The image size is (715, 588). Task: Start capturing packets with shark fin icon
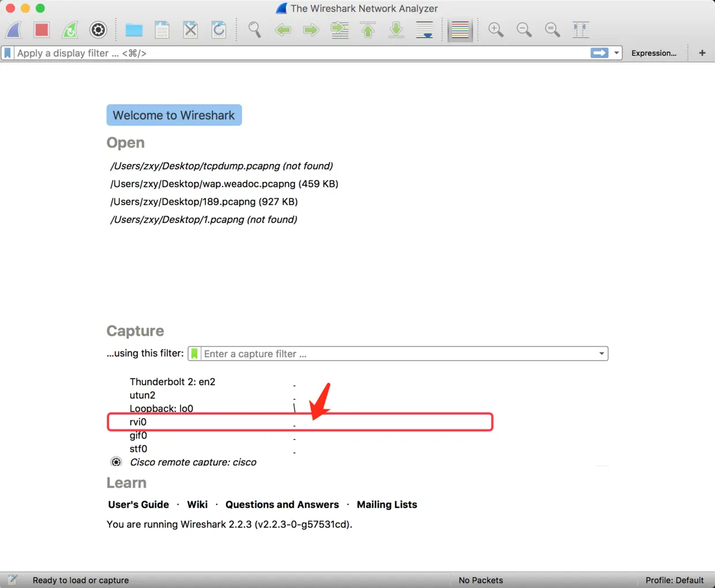tap(14, 29)
